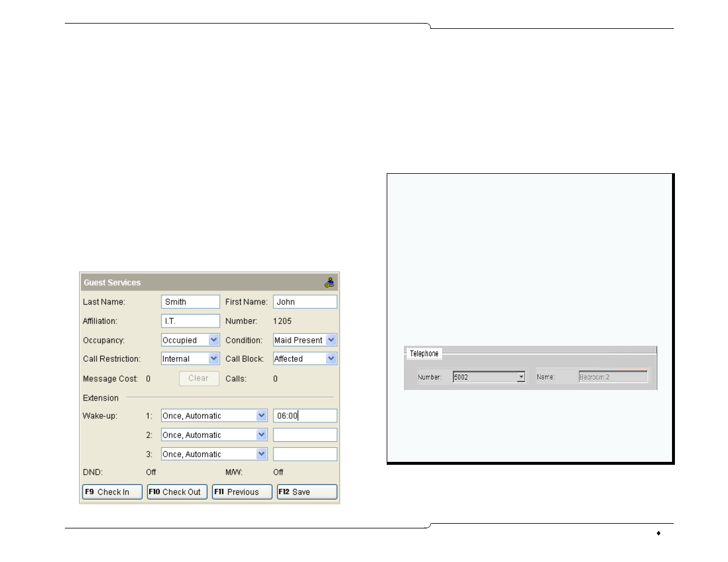
Task: Click the Guest Services key icon
Action: (x=330, y=283)
